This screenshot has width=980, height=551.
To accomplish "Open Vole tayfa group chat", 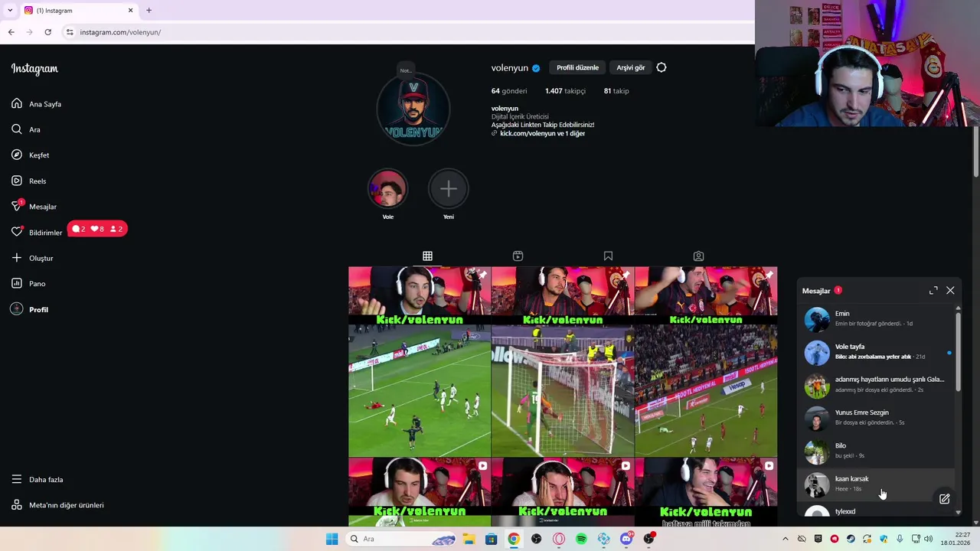I will pyautogui.click(x=876, y=352).
